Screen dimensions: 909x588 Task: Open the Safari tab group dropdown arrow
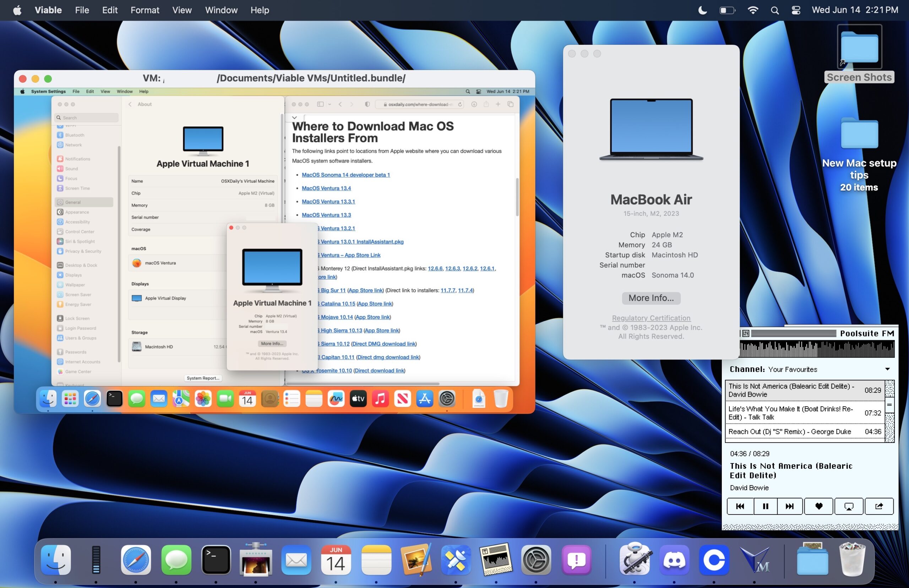[x=330, y=104]
